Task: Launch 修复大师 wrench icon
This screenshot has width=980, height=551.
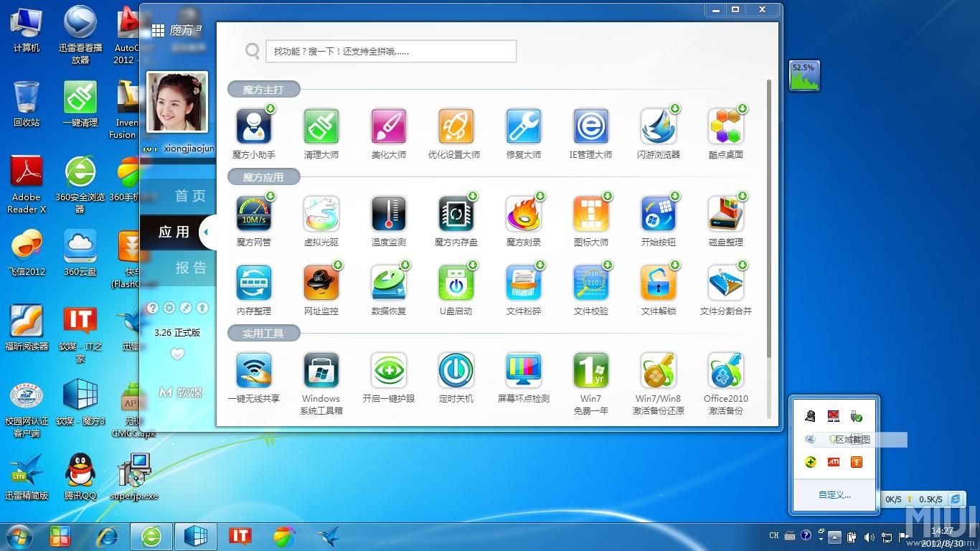Action: click(x=524, y=126)
